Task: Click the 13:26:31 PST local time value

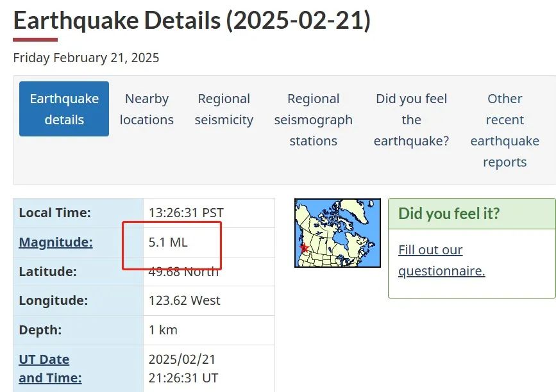Action: [x=186, y=213]
